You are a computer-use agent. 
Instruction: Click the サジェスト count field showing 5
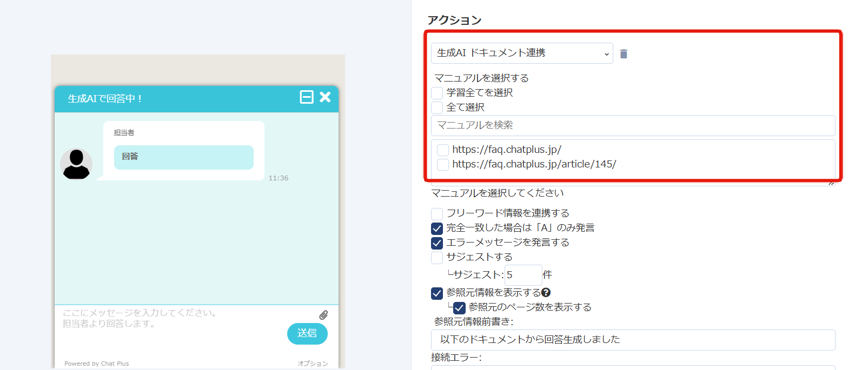click(x=523, y=275)
